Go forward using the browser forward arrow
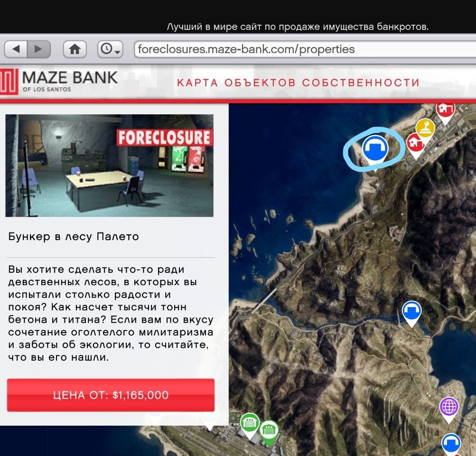This screenshot has height=456, width=476. [x=38, y=49]
